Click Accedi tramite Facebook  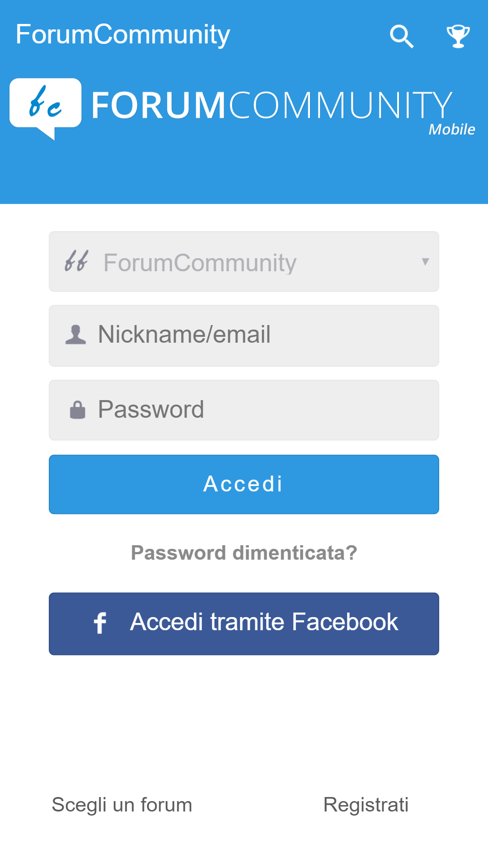click(244, 623)
